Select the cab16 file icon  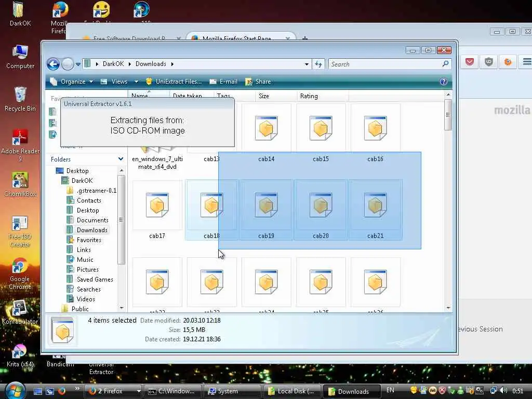[375, 128]
